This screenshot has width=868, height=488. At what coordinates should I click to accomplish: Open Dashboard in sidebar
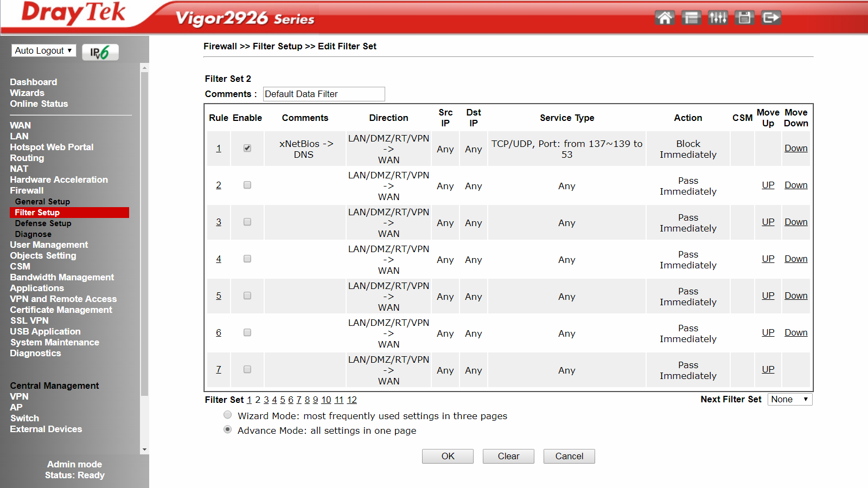[x=34, y=82]
